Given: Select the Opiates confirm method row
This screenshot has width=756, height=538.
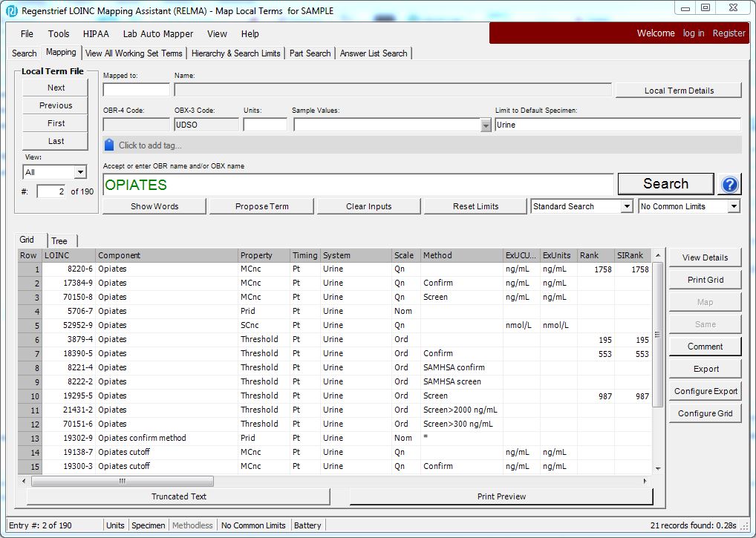Looking at the screenshot, I should coord(335,439).
